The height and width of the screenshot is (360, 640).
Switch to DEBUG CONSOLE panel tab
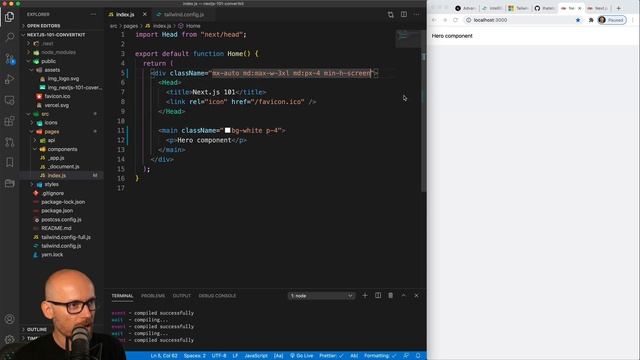[x=217, y=296]
